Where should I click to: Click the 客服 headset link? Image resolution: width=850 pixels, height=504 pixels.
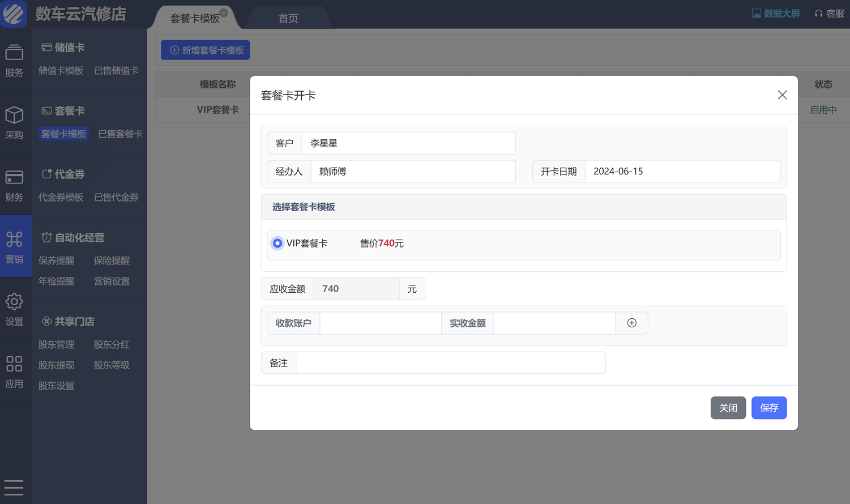(x=830, y=14)
